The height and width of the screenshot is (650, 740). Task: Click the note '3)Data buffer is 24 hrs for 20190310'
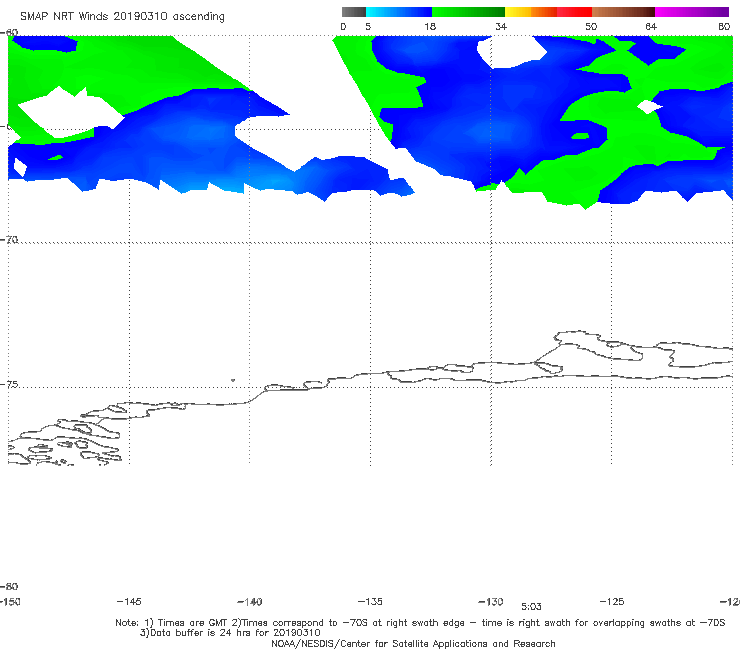[x=230, y=633]
